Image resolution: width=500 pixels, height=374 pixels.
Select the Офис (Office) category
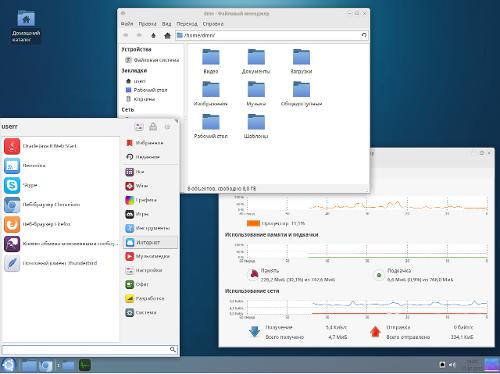[x=151, y=284]
